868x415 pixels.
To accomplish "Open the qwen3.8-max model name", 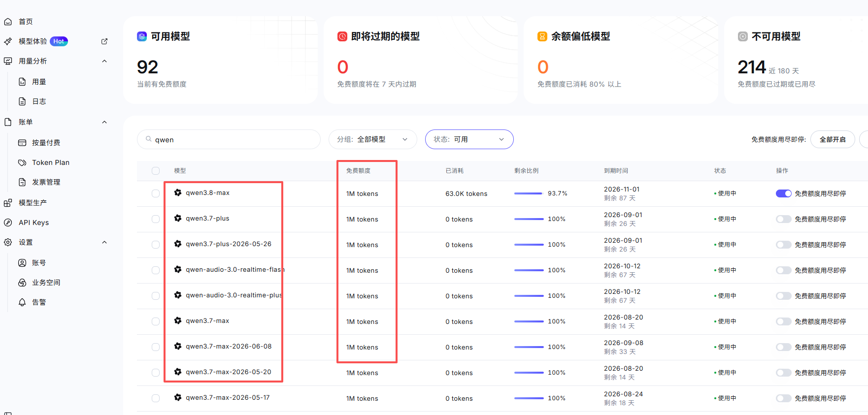I will pos(207,193).
